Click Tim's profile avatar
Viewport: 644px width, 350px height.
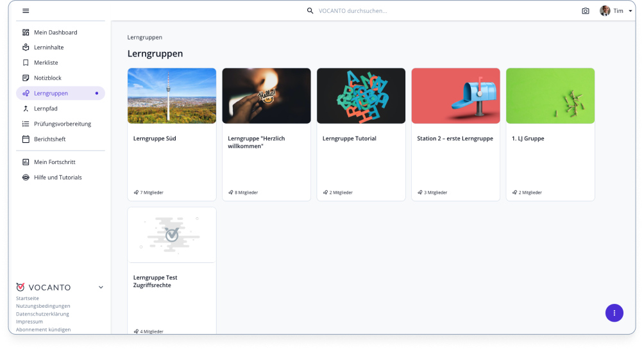click(605, 11)
